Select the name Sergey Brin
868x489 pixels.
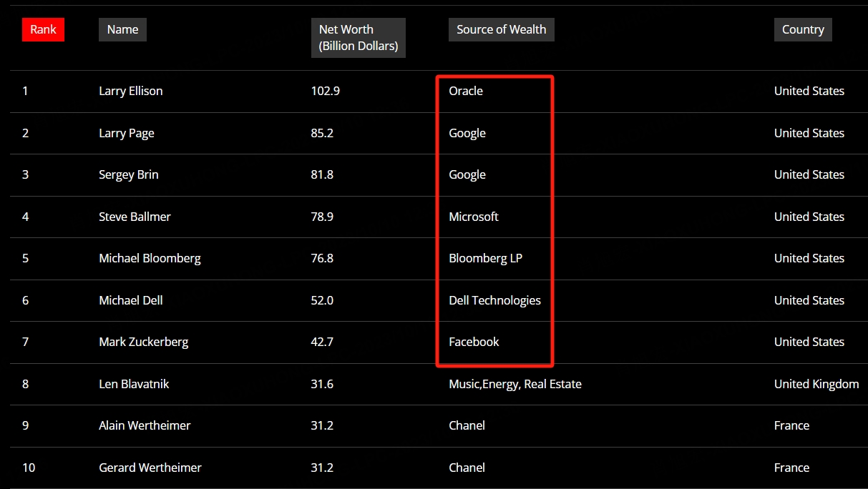pyautogui.click(x=129, y=174)
